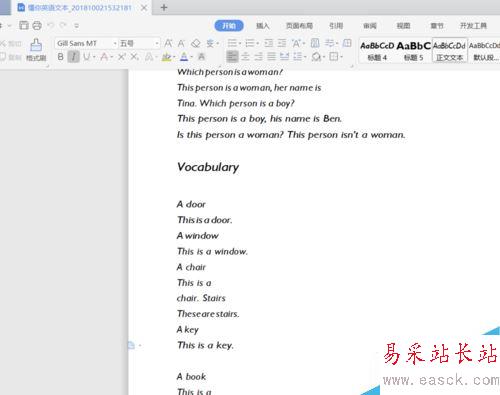The height and width of the screenshot is (395, 500).
Task: Toggle Center alignment
Action: [x=245, y=57]
